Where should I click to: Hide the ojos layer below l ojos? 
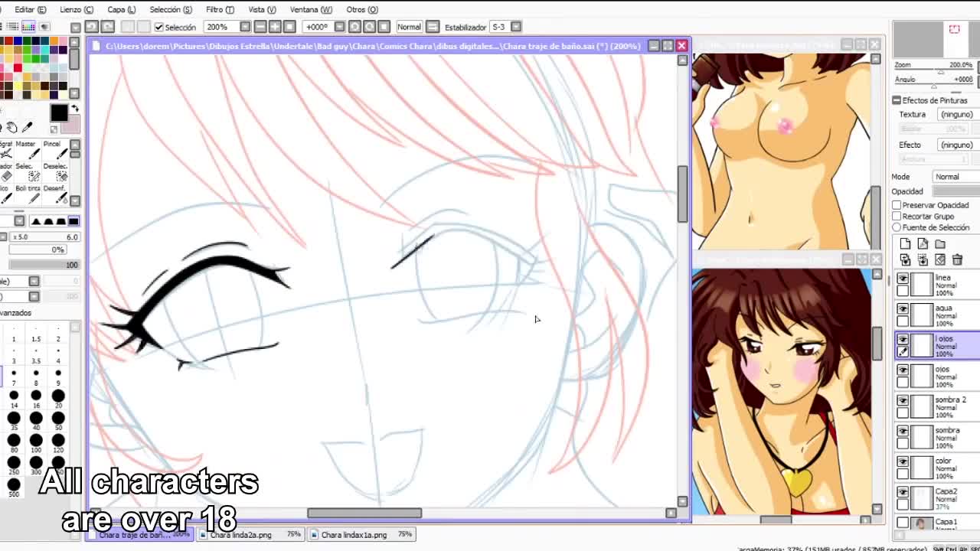tap(903, 371)
